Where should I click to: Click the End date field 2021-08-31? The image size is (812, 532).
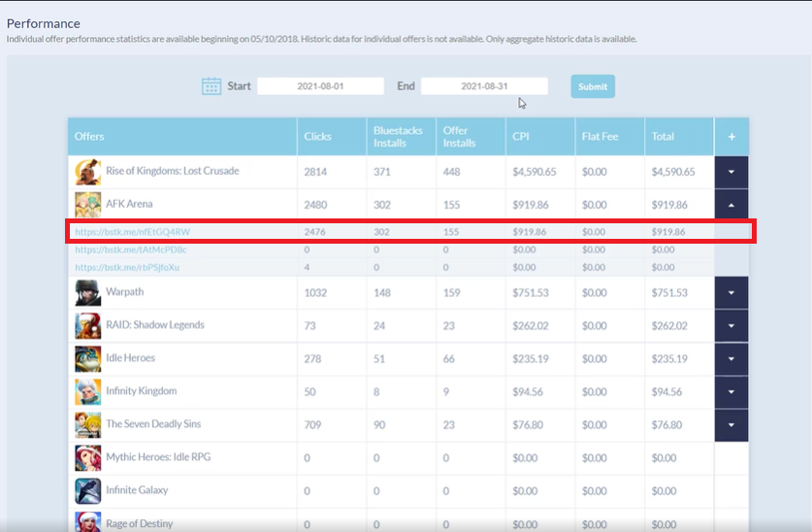(484, 86)
